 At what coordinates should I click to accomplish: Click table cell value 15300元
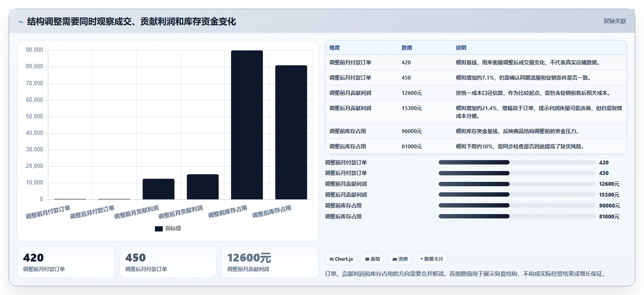(412, 108)
